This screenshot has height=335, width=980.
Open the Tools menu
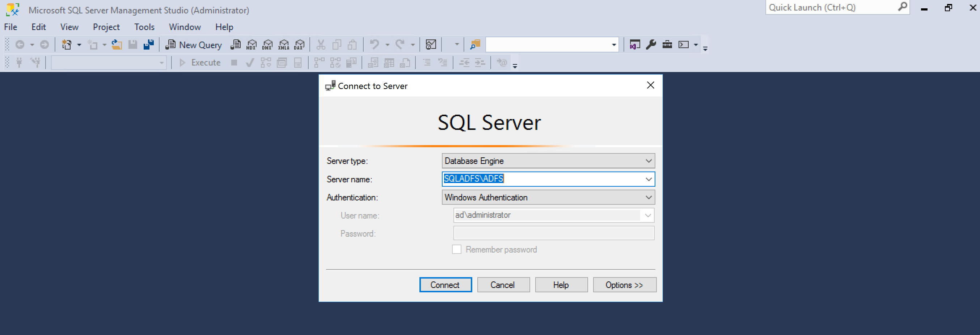(x=144, y=27)
